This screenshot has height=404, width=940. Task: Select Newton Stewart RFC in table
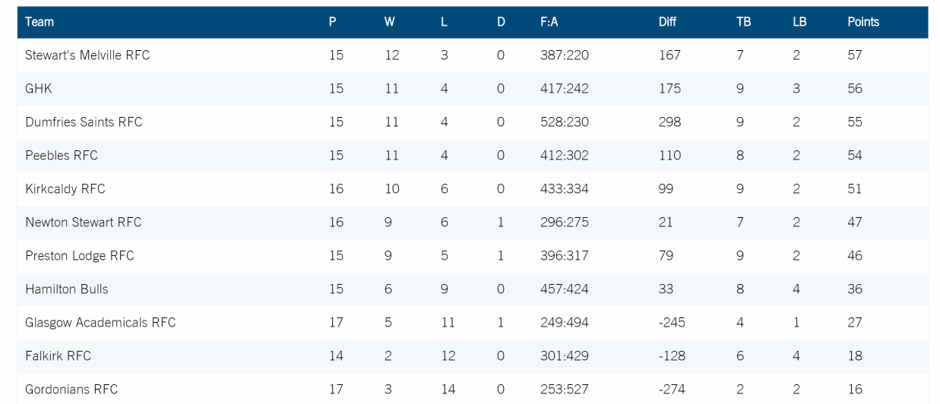click(83, 222)
